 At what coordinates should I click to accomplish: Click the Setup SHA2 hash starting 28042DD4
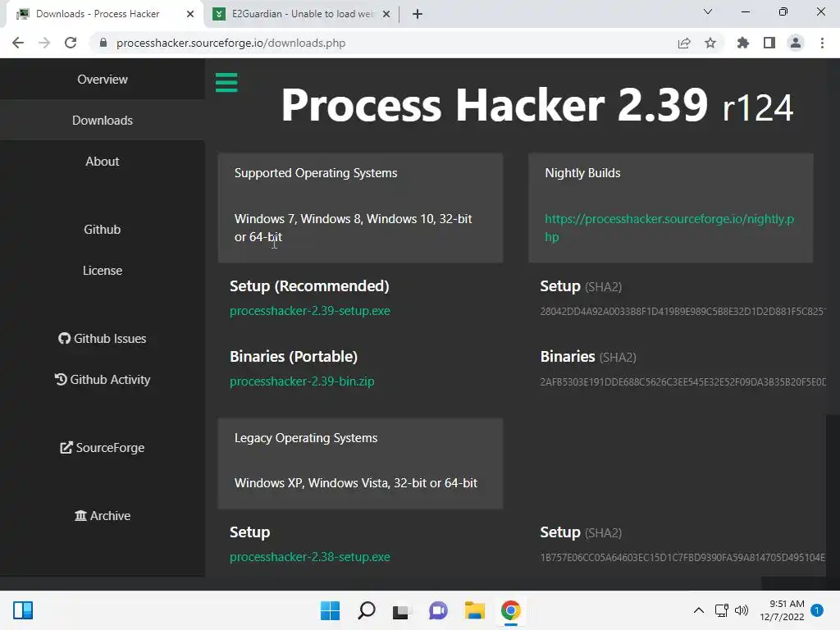pyautogui.click(x=682, y=311)
